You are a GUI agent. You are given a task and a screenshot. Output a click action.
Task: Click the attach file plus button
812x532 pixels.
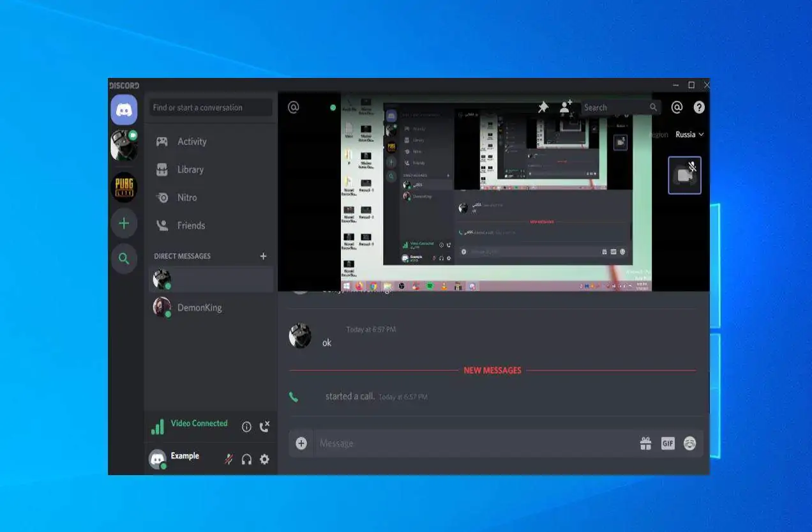click(301, 443)
